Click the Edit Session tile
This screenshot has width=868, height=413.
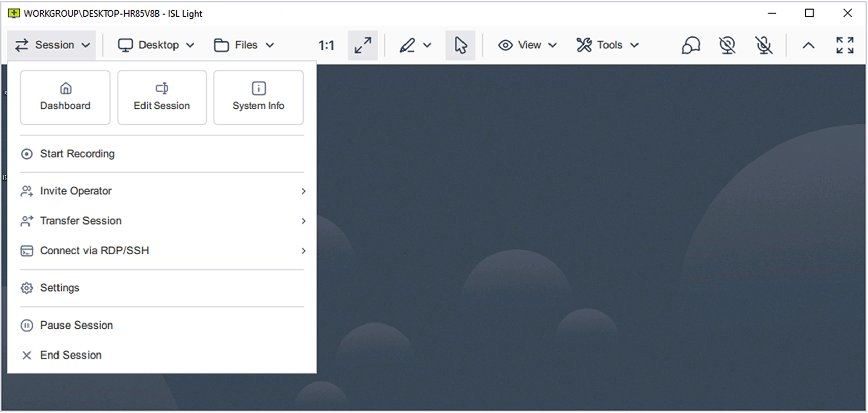(162, 97)
